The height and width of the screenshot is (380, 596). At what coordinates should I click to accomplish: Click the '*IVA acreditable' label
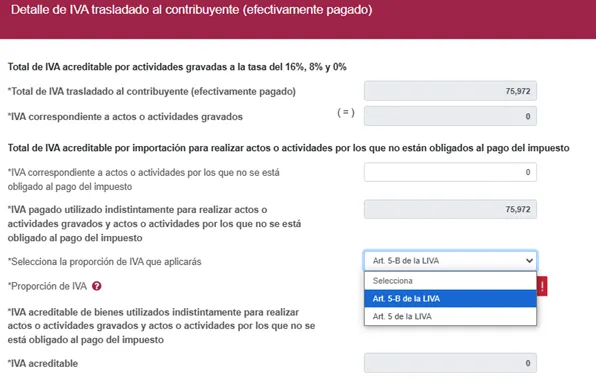click(43, 363)
